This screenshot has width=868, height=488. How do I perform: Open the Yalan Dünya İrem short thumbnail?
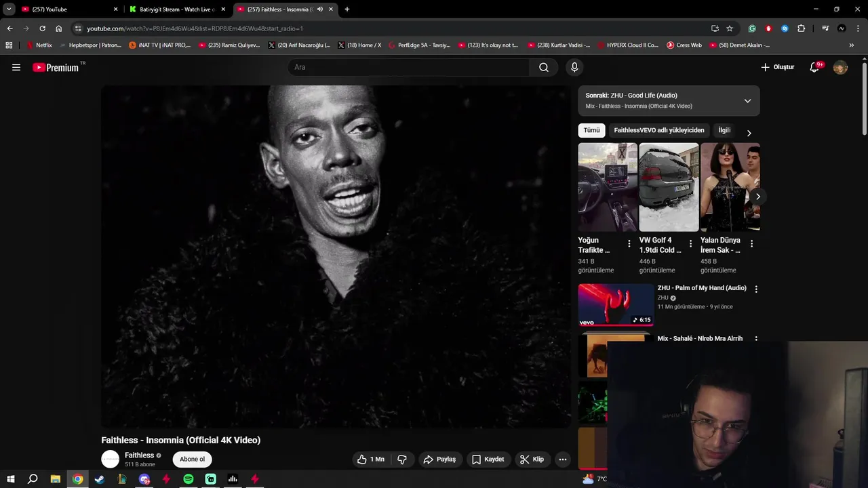tap(730, 187)
